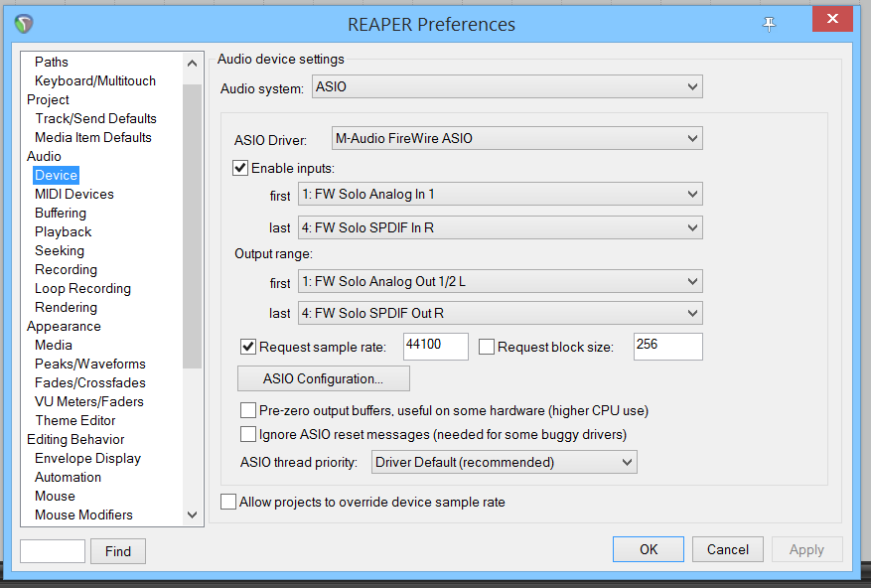Image resolution: width=871 pixels, height=588 pixels.
Task: Open Mouse settings page
Action: coord(55,496)
